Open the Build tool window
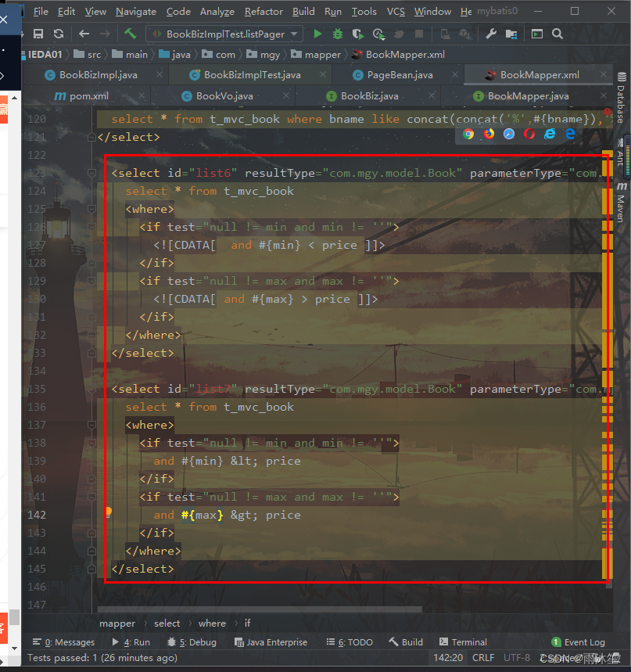 [x=406, y=642]
